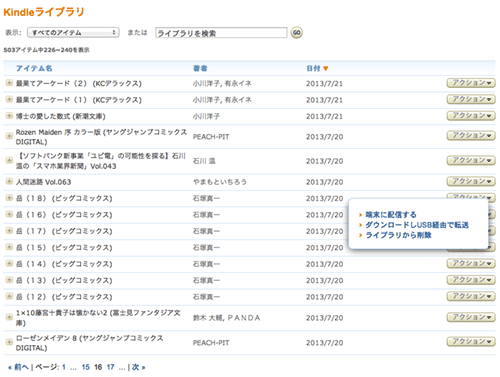Screen dimensions: 500x377
Task: Click date 2013/7/21 in 最果てアーケード（2）row
Action: click(x=324, y=83)
